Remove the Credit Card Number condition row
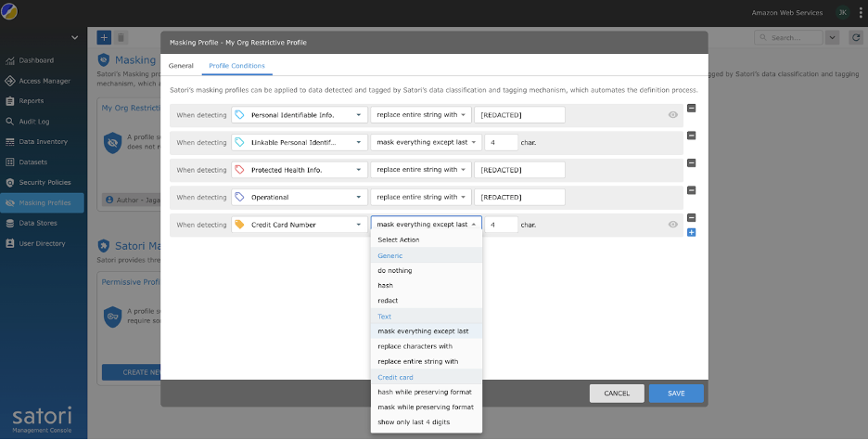This screenshot has height=440, width=868. pyautogui.click(x=692, y=218)
